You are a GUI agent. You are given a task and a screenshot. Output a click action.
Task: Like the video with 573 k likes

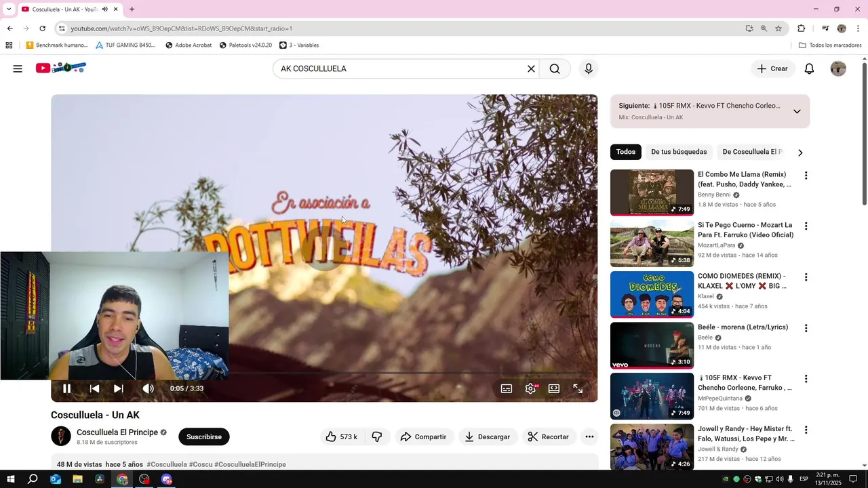point(342,436)
